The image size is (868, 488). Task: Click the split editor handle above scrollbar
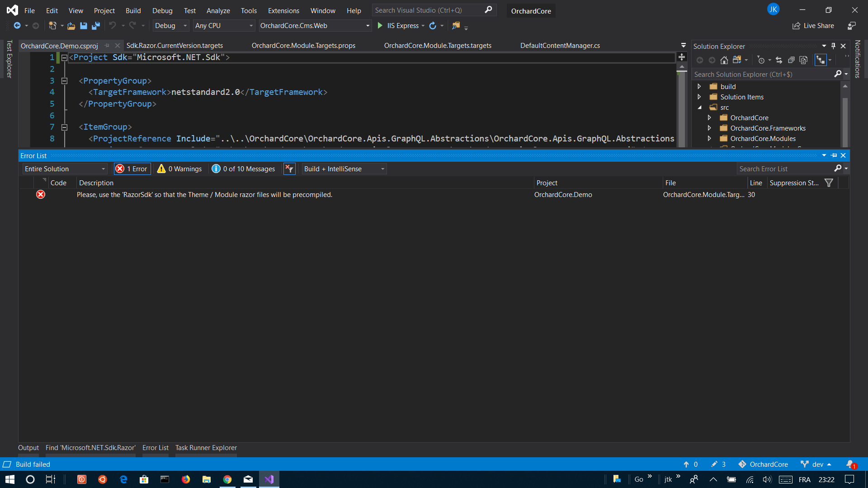[682, 57]
